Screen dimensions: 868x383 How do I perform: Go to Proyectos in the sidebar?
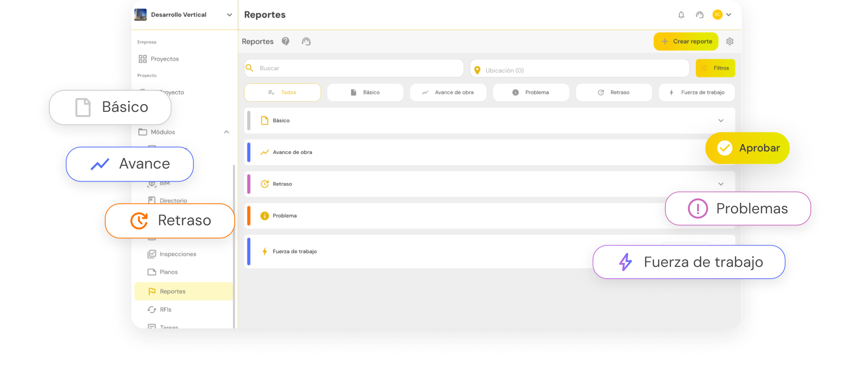[165, 59]
